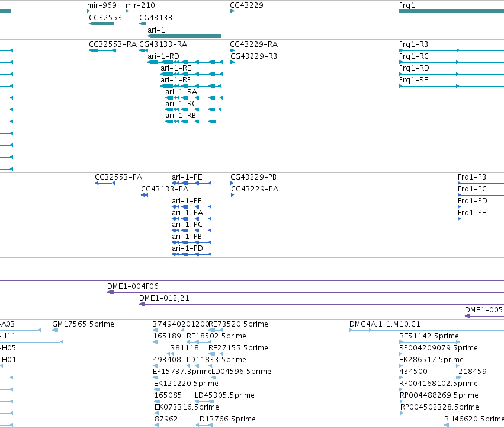
Task: Select transcript ari-1-RD
Action: coord(185,62)
